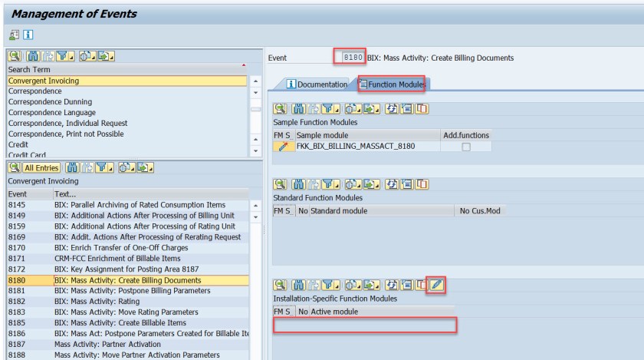This screenshot has height=360, width=644.
Task: Click refresh icon in Installation-Specific modules toolbar
Action: [x=392, y=284]
